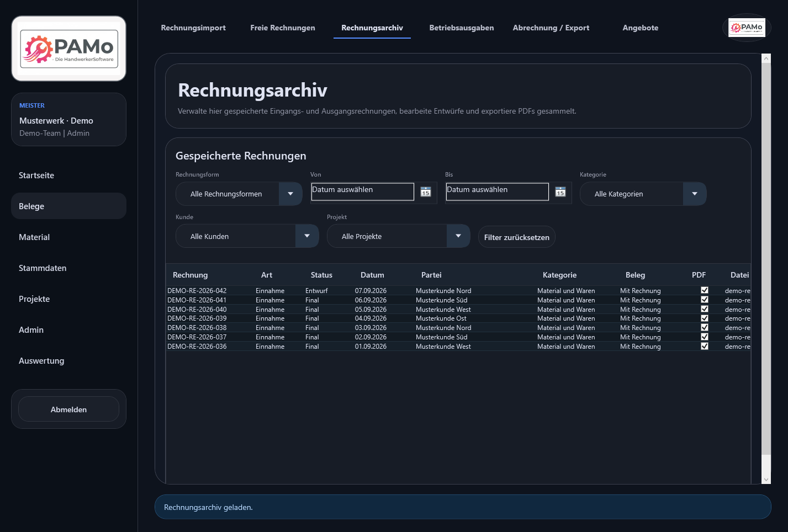Viewport: 788px width, 532px height.
Task: Open the Bis date calendar picker icon
Action: pos(560,192)
